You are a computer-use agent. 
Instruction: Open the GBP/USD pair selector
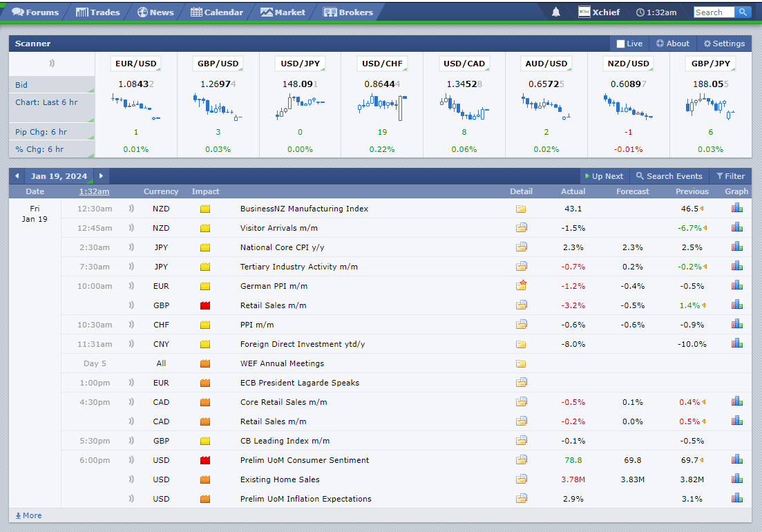point(218,64)
